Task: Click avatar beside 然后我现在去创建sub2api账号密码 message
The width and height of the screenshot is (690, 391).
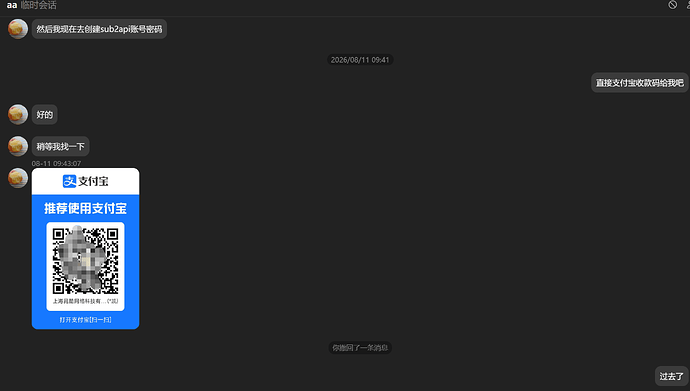Action: pyautogui.click(x=18, y=29)
